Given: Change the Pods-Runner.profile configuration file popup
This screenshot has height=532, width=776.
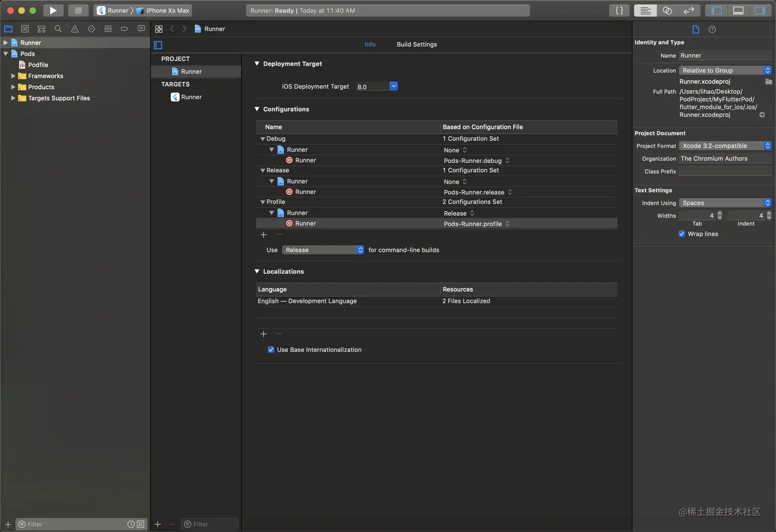Looking at the screenshot, I should 477,224.
